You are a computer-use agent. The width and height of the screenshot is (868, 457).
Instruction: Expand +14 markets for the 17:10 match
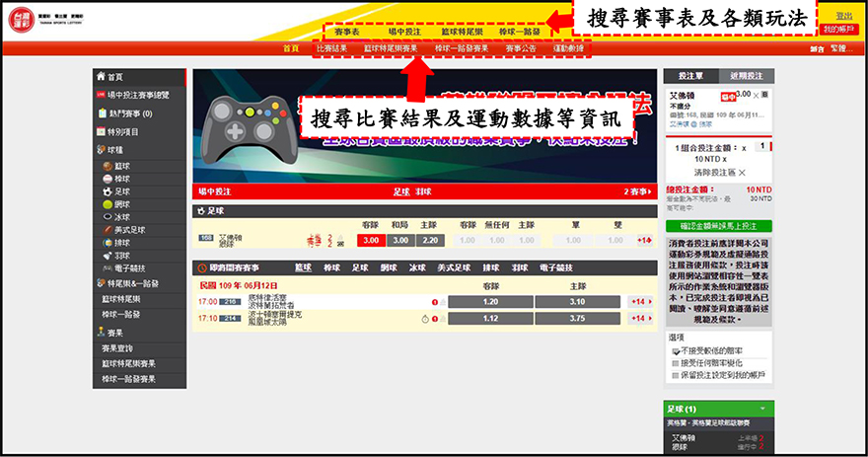click(641, 319)
